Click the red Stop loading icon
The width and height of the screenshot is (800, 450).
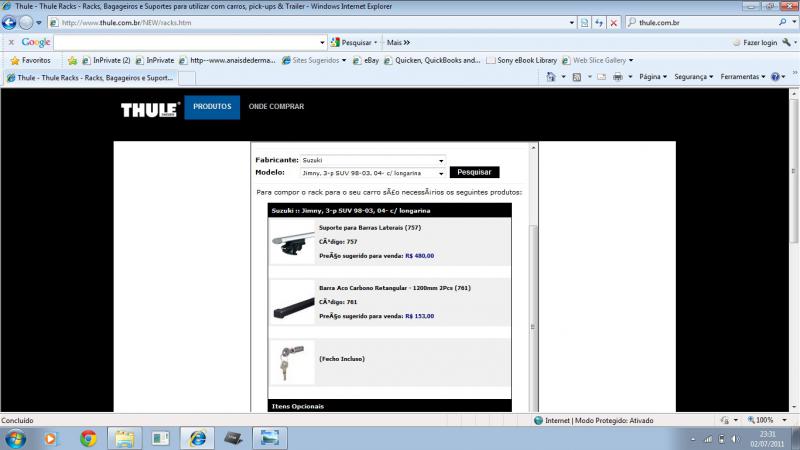(x=614, y=23)
